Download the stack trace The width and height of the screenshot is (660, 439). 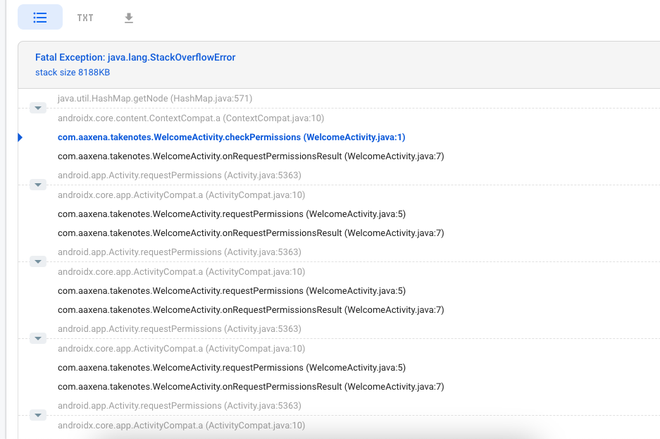coord(129,18)
